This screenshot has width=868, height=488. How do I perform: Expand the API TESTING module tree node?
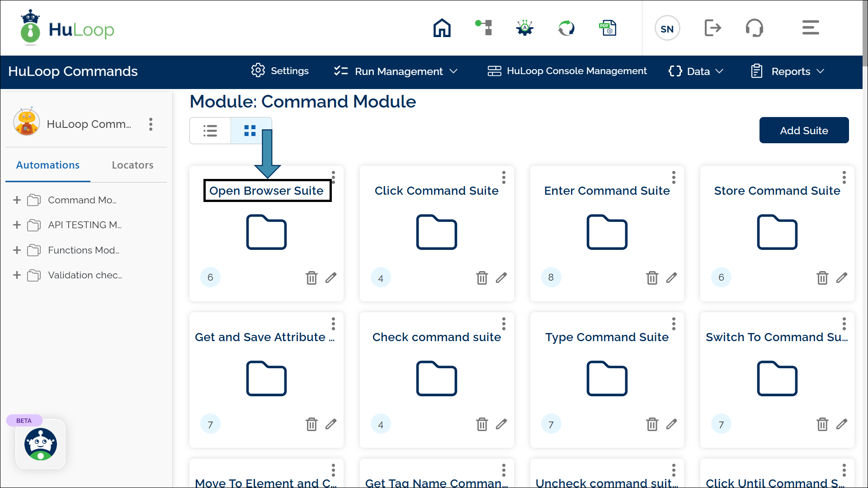click(17, 225)
